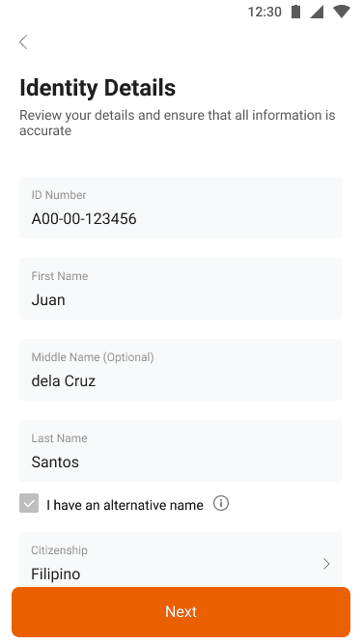This screenshot has width=362, height=644.
Task: Click the Identity Details heading
Action: point(97,88)
